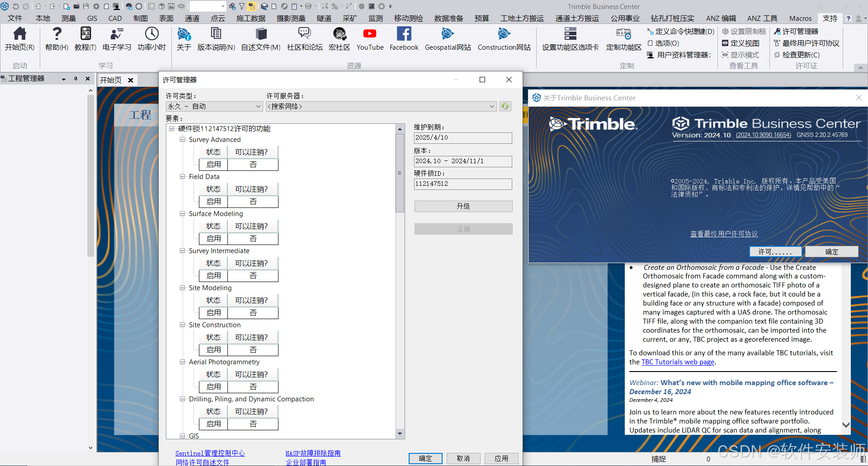Screen dimensions: 868x466
Task: Click the About icon in ribbon
Action: tap(184, 34)
